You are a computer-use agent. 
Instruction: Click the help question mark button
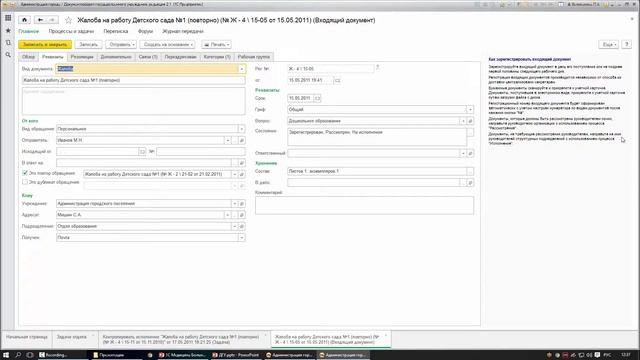pos(627,44)
